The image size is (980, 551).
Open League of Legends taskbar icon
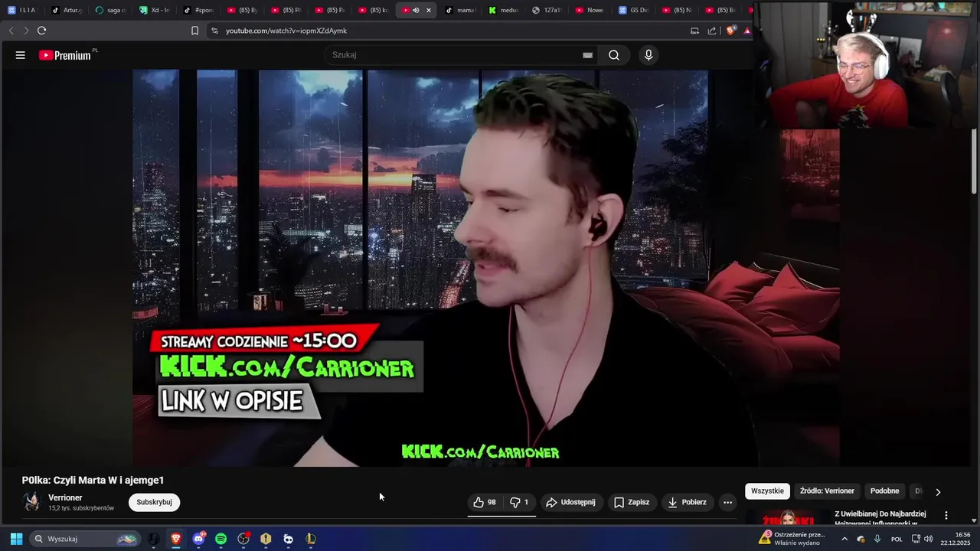(310, 539)
